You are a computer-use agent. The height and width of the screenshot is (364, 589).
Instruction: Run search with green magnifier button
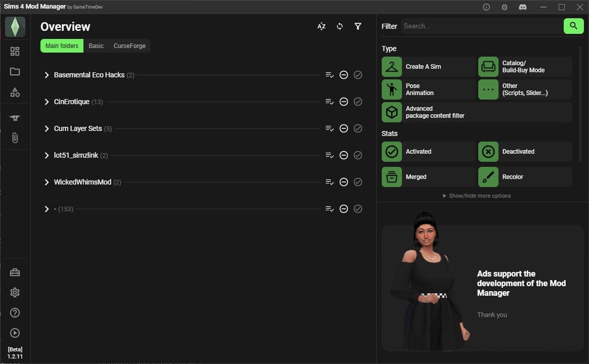tap(574, 26)
